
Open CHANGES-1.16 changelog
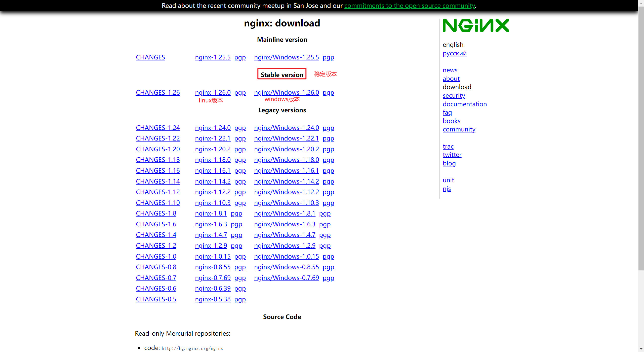tap(158, 170)
